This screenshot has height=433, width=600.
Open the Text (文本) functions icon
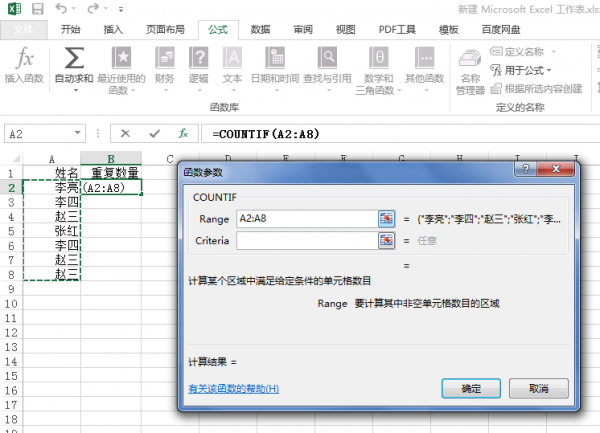click(x=232, y=58)
